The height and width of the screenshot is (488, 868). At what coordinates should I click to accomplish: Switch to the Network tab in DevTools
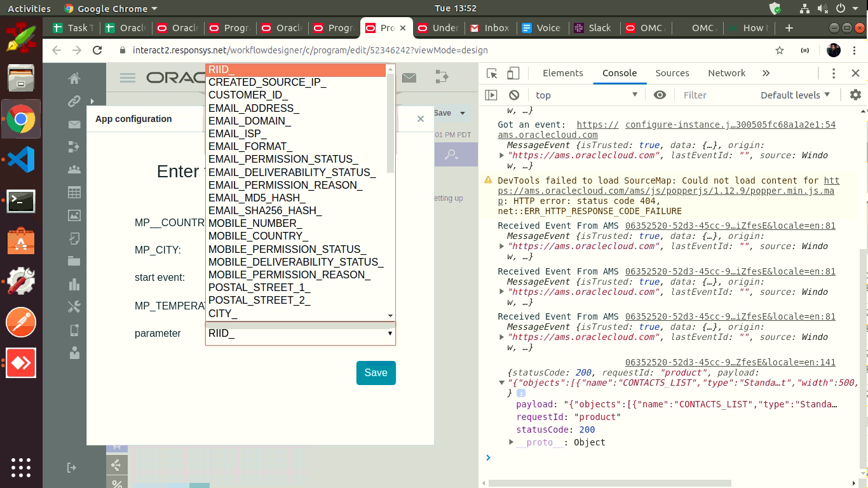[x=726, y=73]
